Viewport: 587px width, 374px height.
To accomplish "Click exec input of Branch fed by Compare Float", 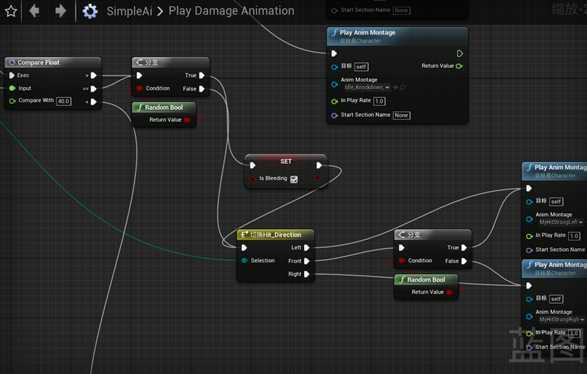I will tap(139, 75).
